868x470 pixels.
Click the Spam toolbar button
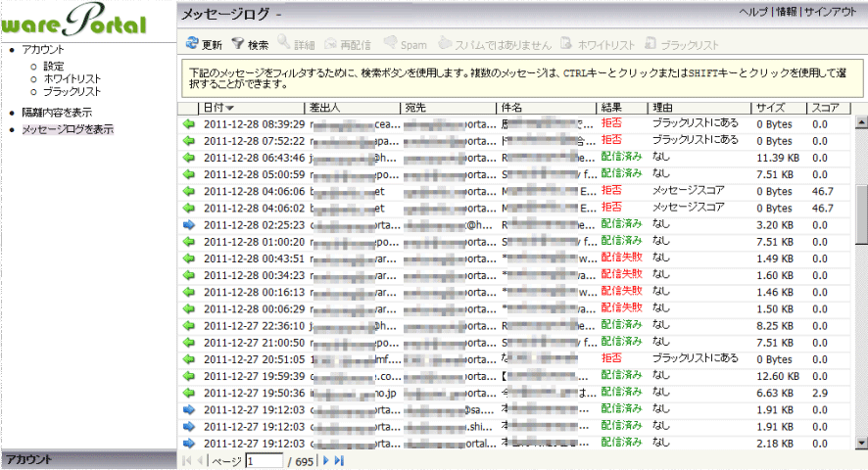click(x=391, y=45)
